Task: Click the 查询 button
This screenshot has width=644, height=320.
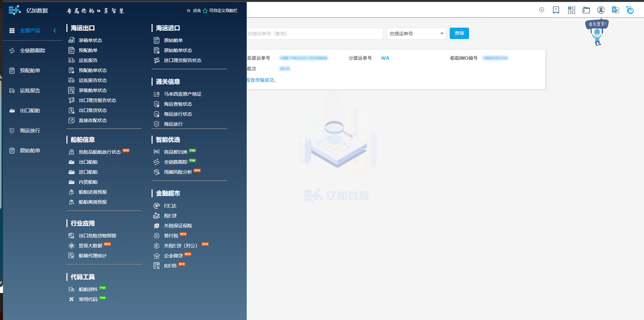Action: click(459, 33)
